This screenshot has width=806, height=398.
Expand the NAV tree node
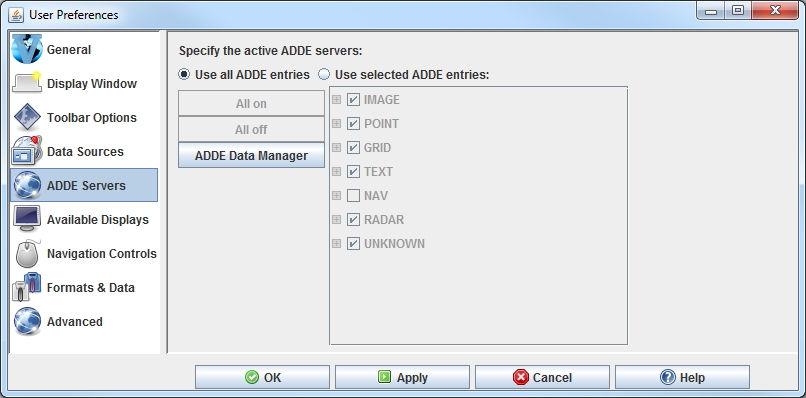(x=336, y=195)
